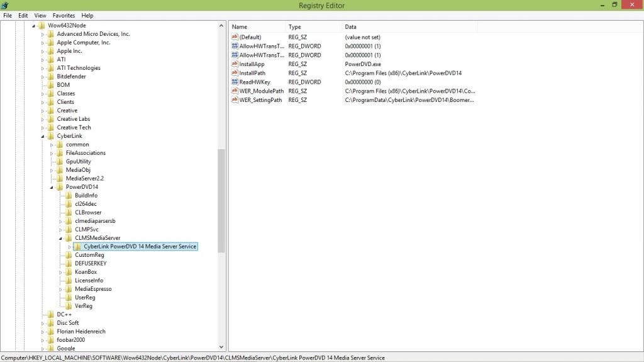Open the Favorites menu
This screenshot has width=644, height=362.
point(64,16)
